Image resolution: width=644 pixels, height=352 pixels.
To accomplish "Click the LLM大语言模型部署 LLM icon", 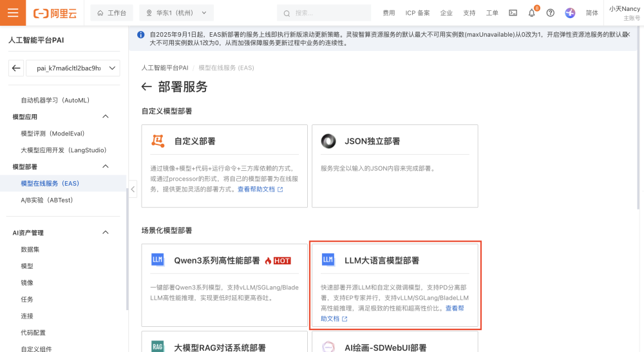I will (x=328, y=260).
